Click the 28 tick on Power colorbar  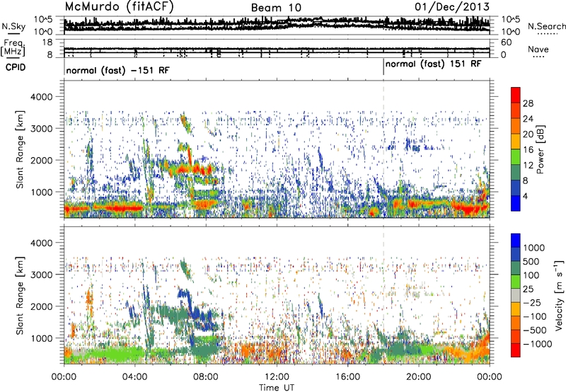(x=528, y=103)
